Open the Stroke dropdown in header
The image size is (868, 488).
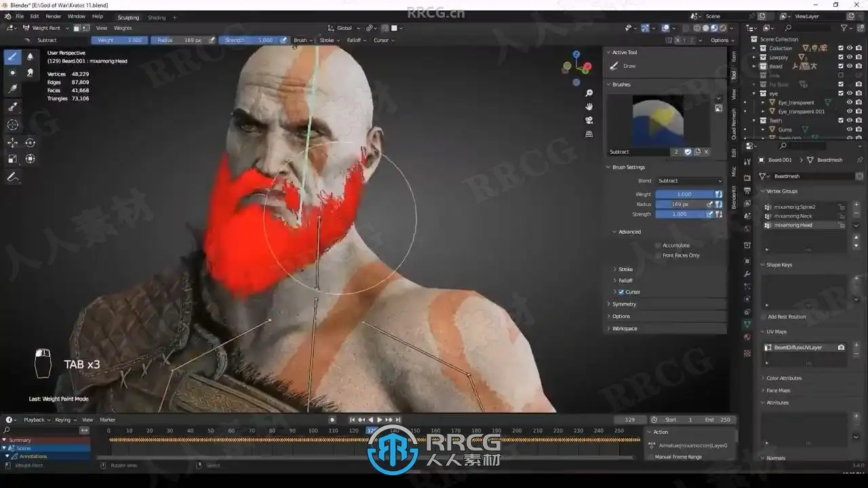click(329, 40)
